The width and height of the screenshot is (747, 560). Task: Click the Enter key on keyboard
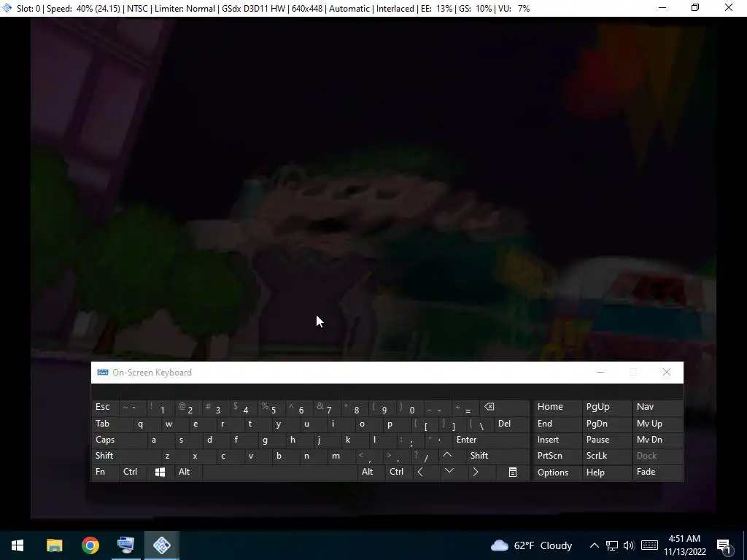pyautogui.click(x=491, y=440)
